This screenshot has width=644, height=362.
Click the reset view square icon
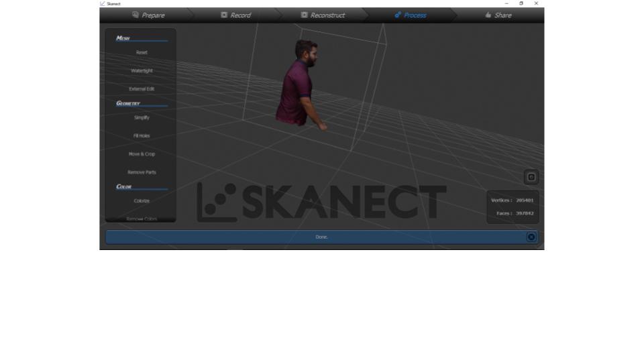531,177
